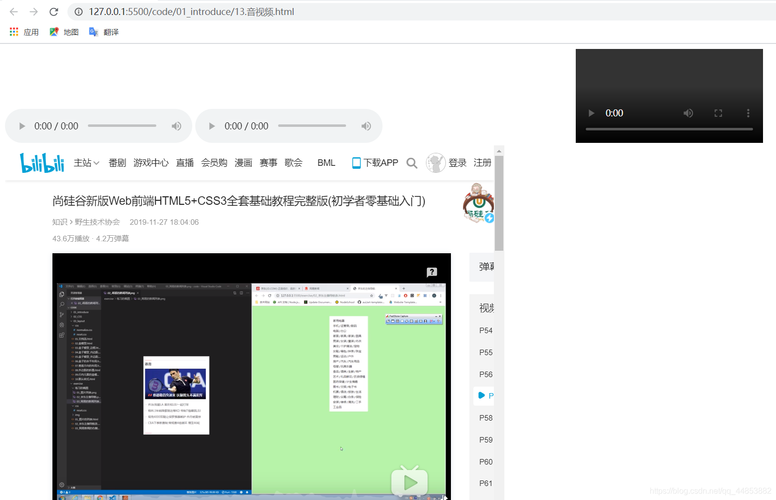Open the 游戏中心 menu item

pos(151,163)
